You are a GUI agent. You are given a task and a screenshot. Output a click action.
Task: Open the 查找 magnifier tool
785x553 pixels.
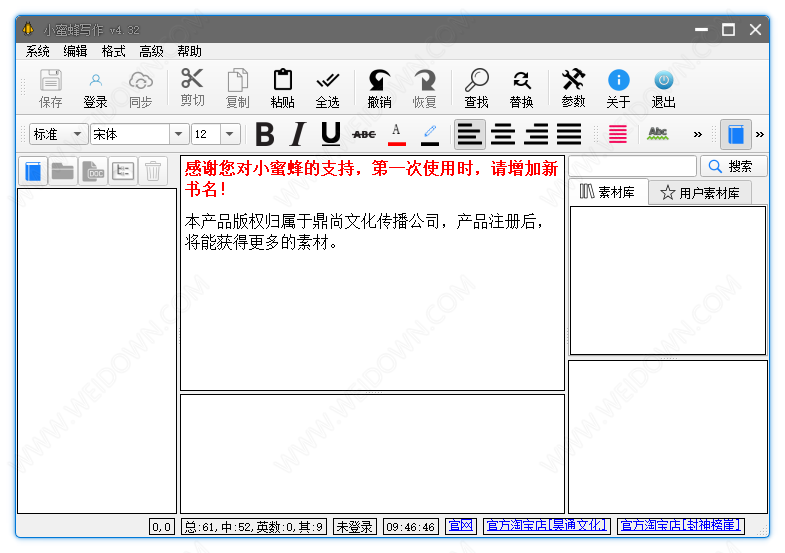476,89
